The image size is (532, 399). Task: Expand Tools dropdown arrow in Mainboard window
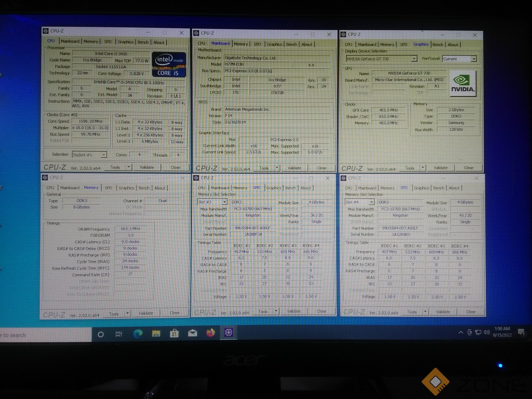(277, 168)
